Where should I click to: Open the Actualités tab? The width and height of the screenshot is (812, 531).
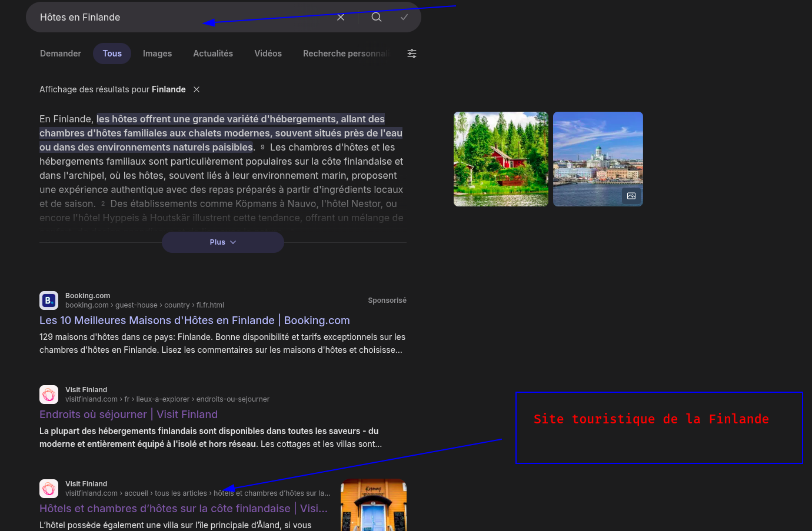(x=213, y=54)
